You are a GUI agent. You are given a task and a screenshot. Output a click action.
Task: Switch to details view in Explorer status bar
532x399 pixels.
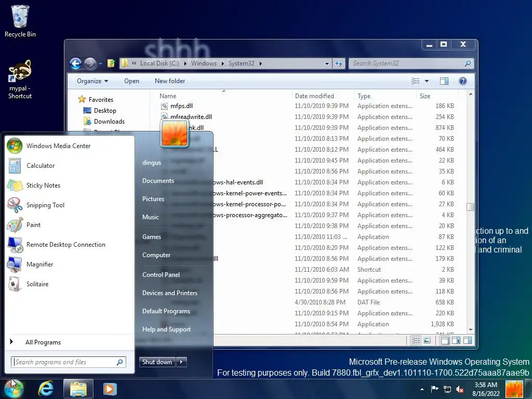(x=416, y=340)
